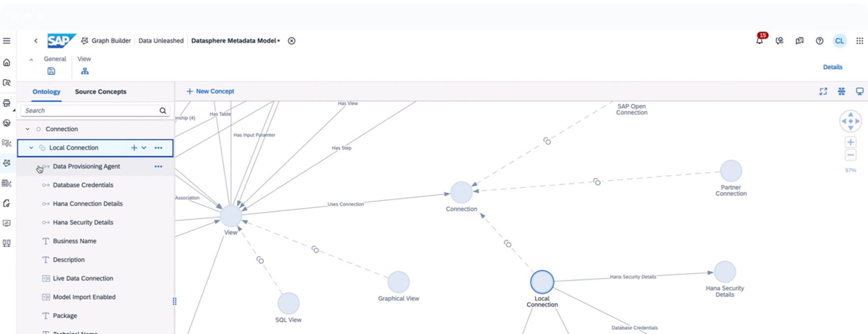Open the help question mark icon

[x=819, y=41]
